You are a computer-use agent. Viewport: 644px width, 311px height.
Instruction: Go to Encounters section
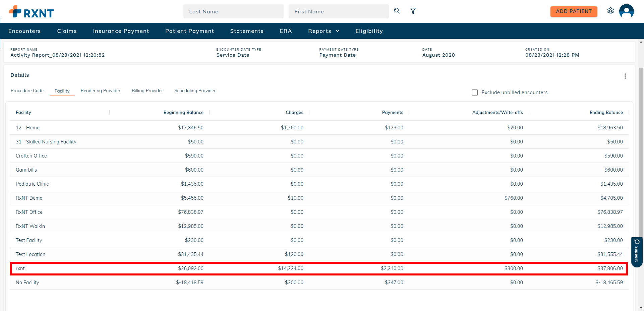click(24, 31)
